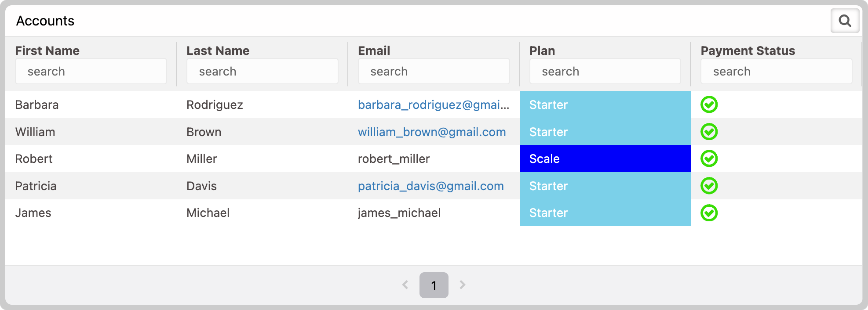This screenshot has width=868, height=310.
Task: Click Robert's green payment status checkmark
Action: coord(709,159)
